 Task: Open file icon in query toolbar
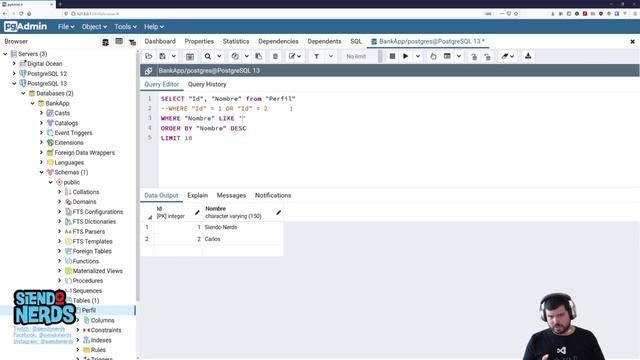pos(149,56)
